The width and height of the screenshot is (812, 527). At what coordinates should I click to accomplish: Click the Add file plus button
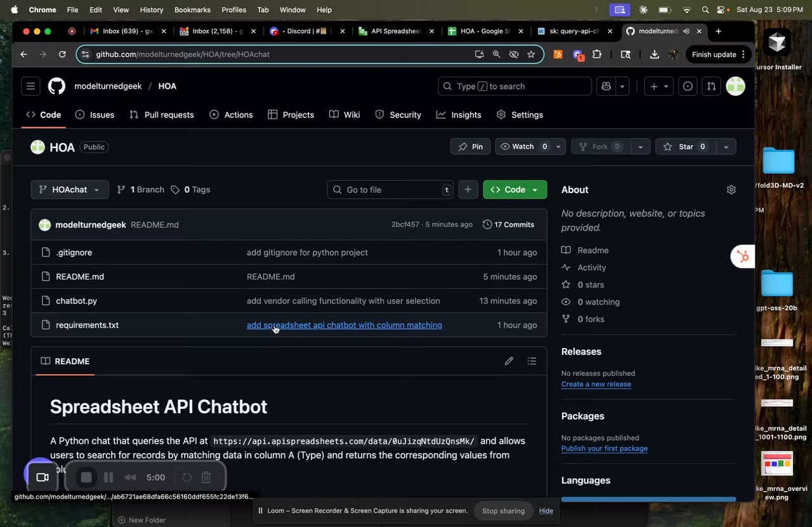(468, 190)
